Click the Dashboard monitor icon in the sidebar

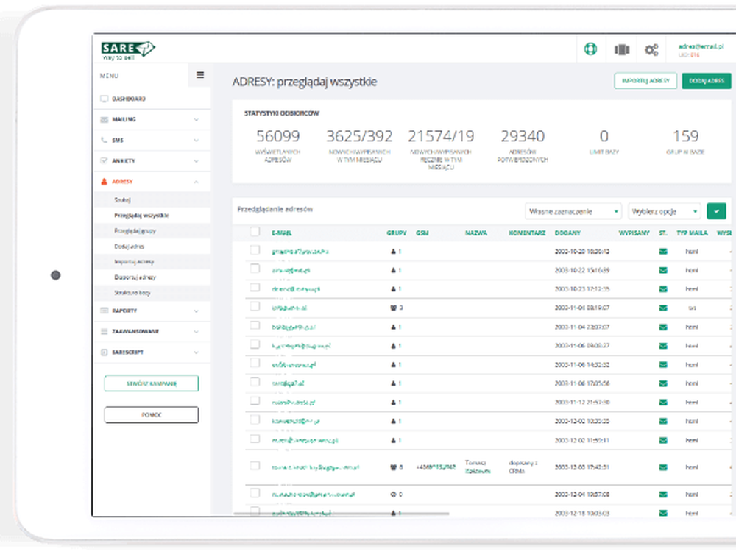tap(105, 99)
